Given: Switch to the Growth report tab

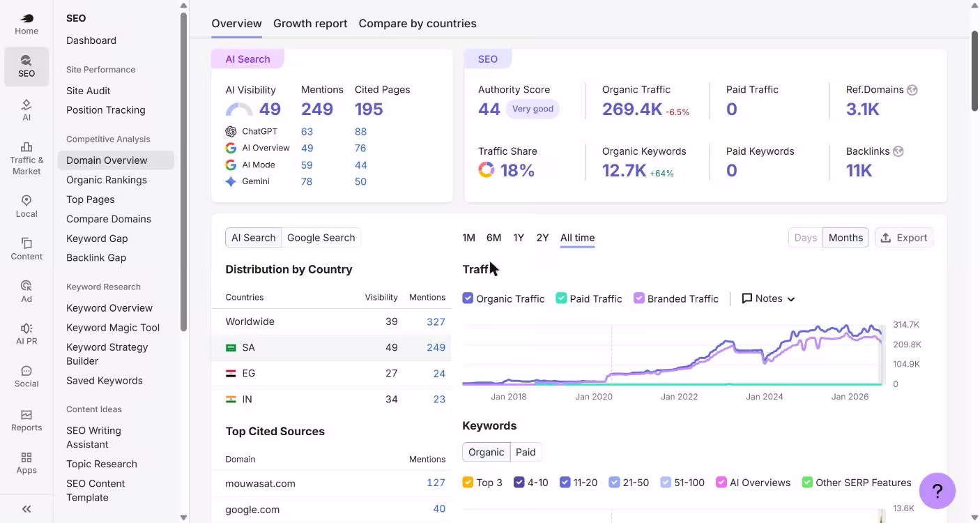Looking at the screenshot, I should click(x=310, y=24).
